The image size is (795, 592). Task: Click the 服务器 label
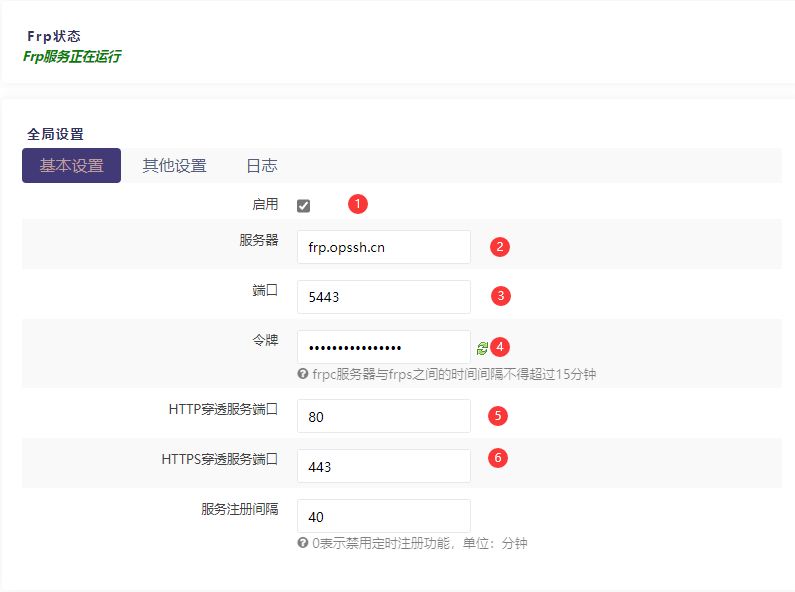click(x=259, y=240)
